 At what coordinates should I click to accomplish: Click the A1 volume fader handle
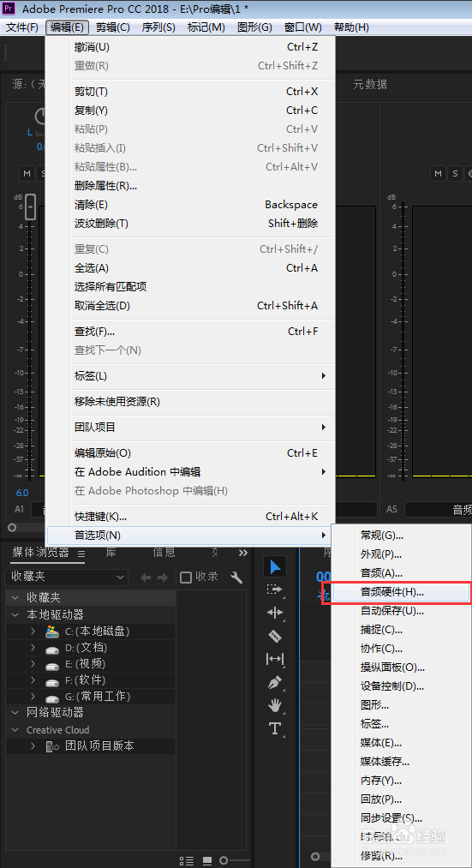point(31,207)
